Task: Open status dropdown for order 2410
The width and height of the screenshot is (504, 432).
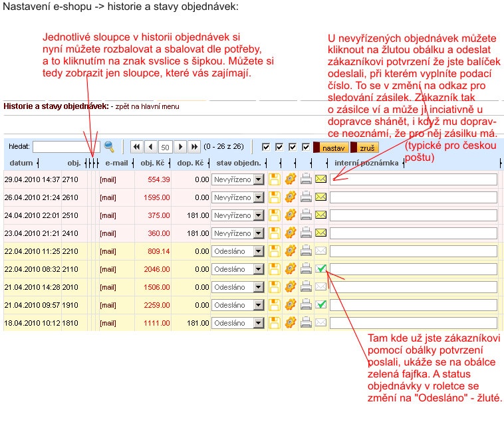Action: (237, 233)
